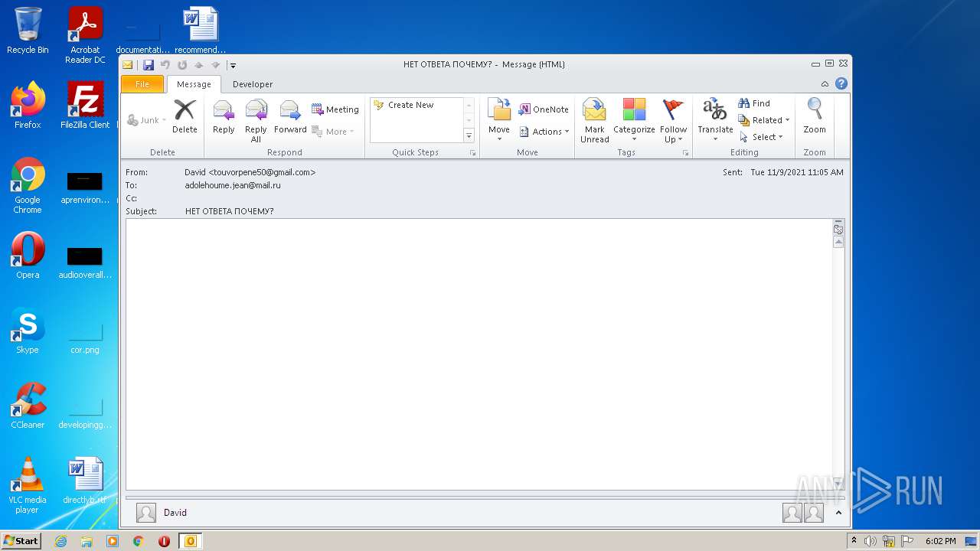Select the Acrobat Reader DC shortcut

[x=85, y=35]
